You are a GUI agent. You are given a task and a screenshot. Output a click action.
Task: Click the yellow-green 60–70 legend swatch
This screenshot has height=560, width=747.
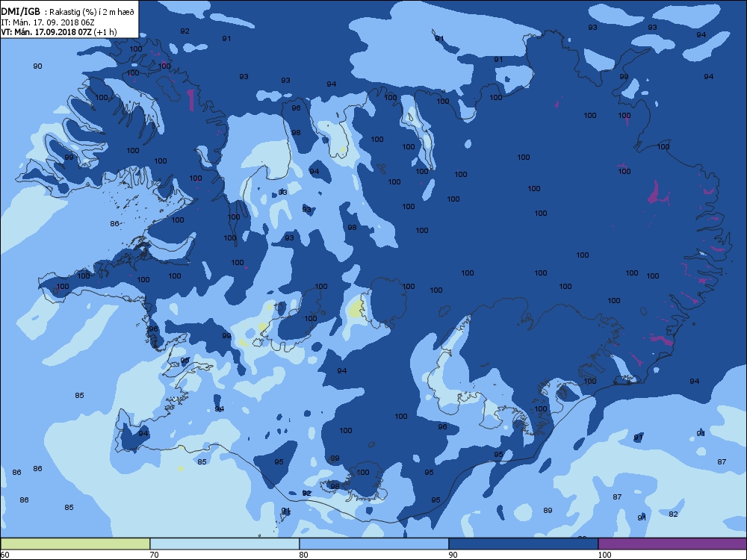coord(75,544)
